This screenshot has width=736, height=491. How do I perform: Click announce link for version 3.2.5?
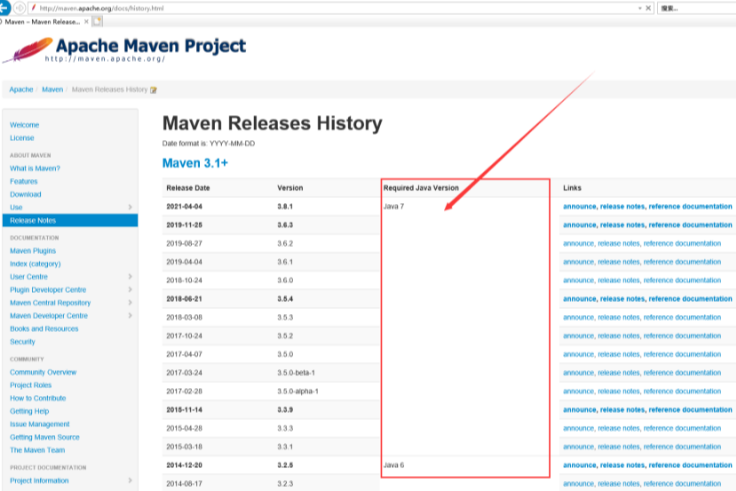click(x=580, y=465)
